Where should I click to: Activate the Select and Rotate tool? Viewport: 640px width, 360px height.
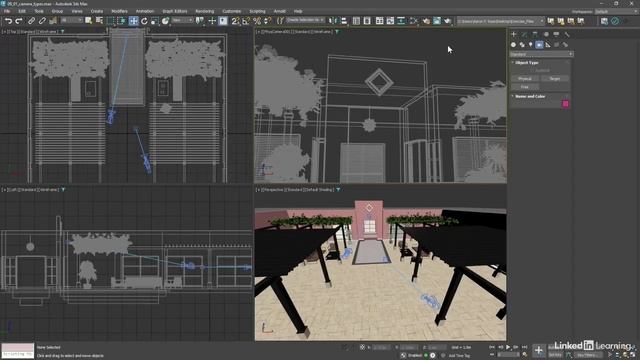tap(144, 21)
